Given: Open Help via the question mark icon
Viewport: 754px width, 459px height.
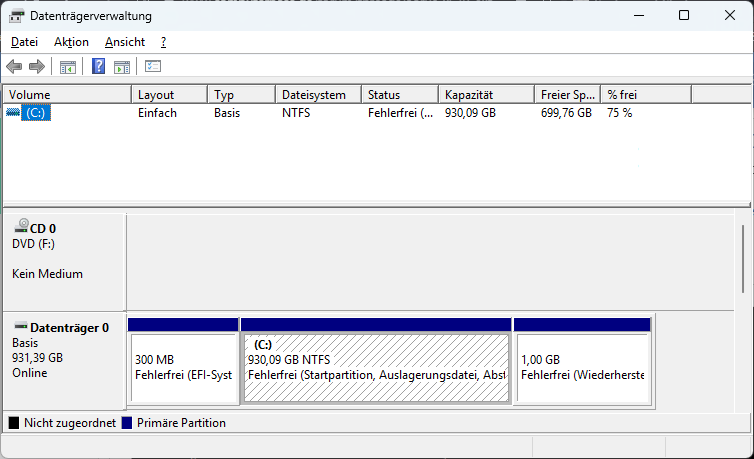Looking at the screenshot, I should point(99,66).
